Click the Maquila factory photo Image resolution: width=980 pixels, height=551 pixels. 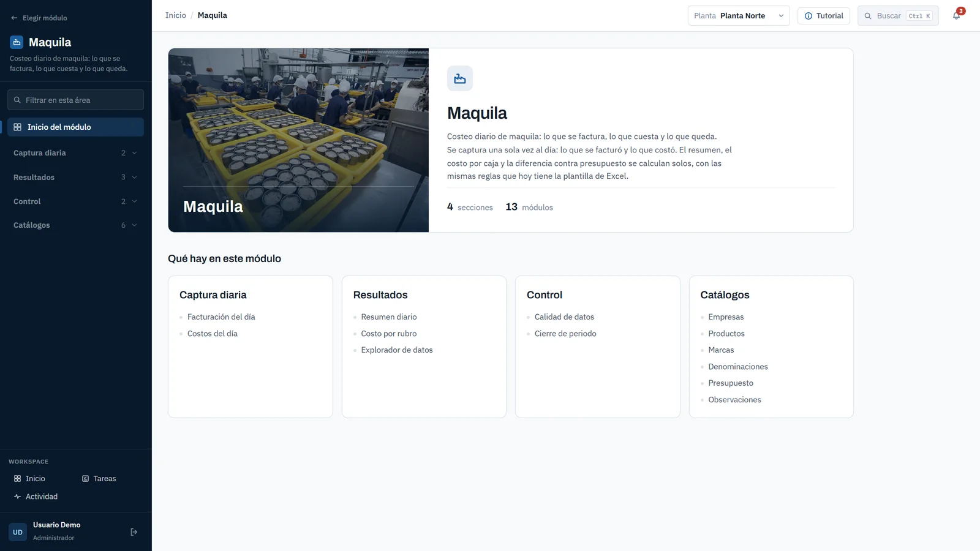pyautogui.click(x=298, y=140)
